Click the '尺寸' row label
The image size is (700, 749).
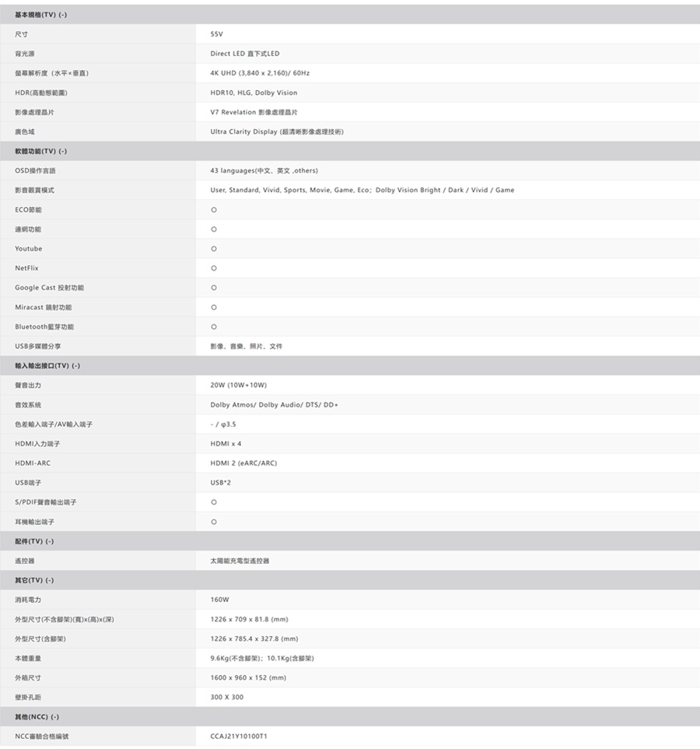pyautogui.click(x=21, y=34)
